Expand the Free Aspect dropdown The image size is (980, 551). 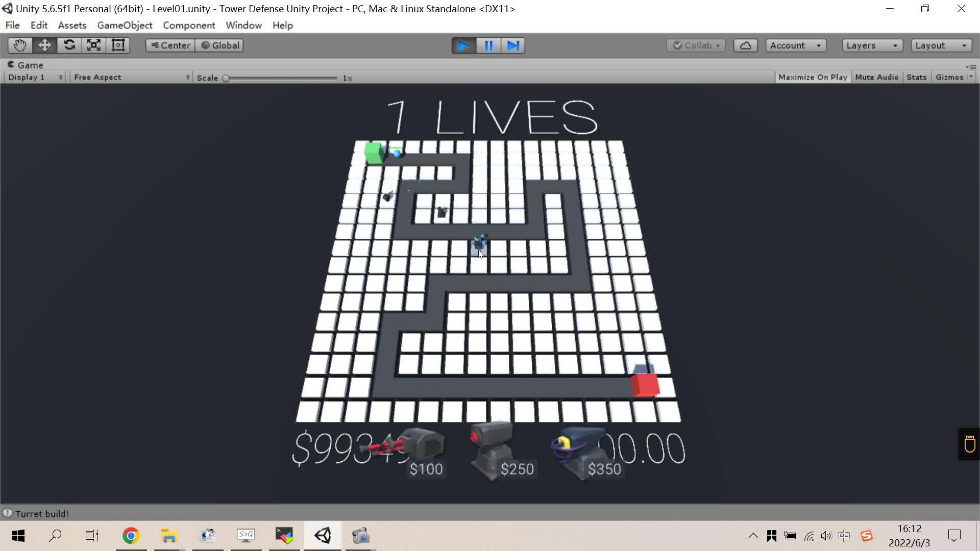click(x=131, y=77)
